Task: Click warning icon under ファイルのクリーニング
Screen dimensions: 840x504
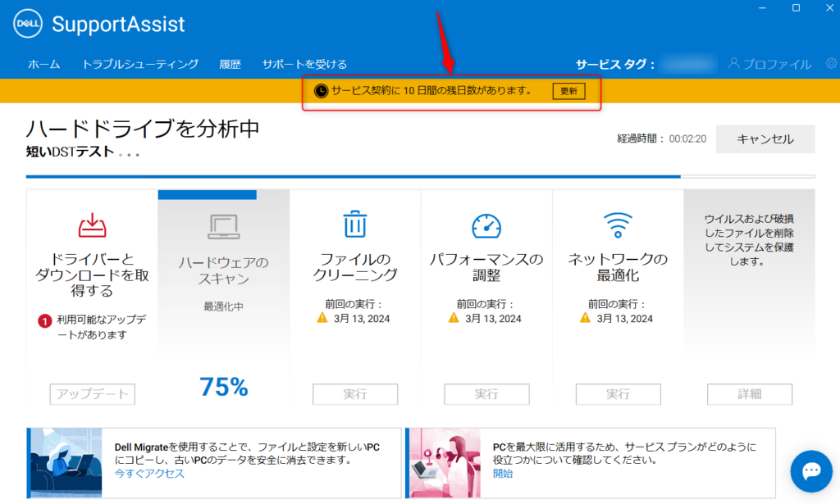Action: coord(322,318)
